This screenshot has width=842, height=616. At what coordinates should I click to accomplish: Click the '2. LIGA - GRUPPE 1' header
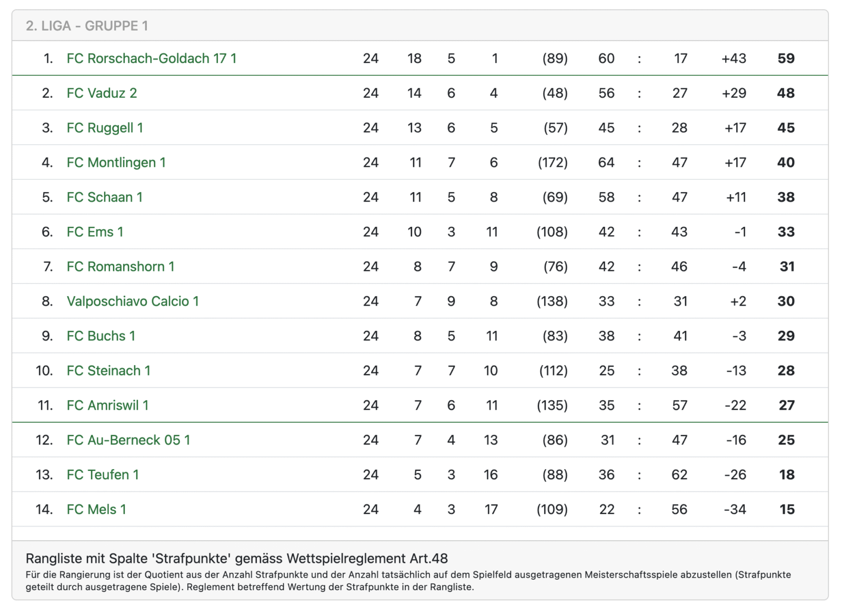(87, 26)
